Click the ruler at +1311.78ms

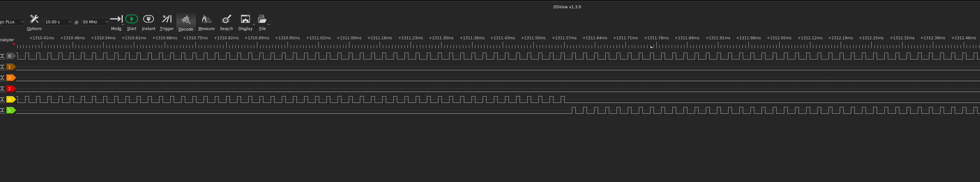pyautogui.click(x=656, y=38)
